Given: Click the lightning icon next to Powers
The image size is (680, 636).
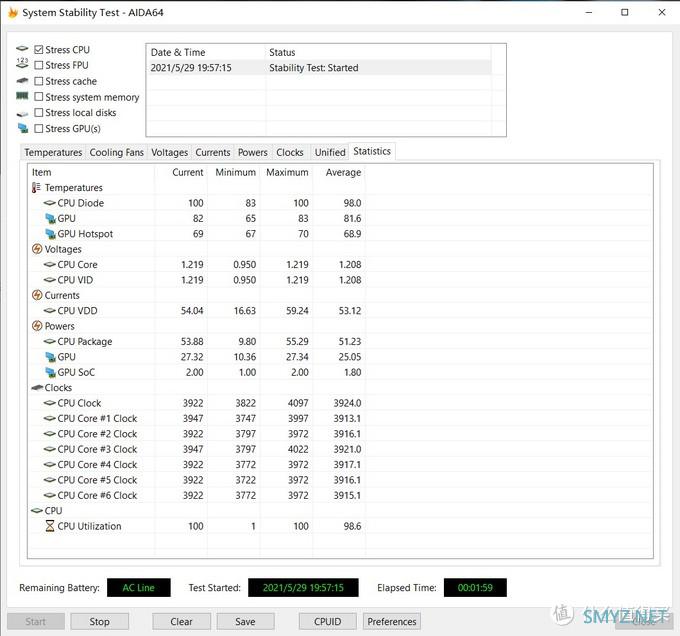Looking at the screenshot, I should [37, 326].
